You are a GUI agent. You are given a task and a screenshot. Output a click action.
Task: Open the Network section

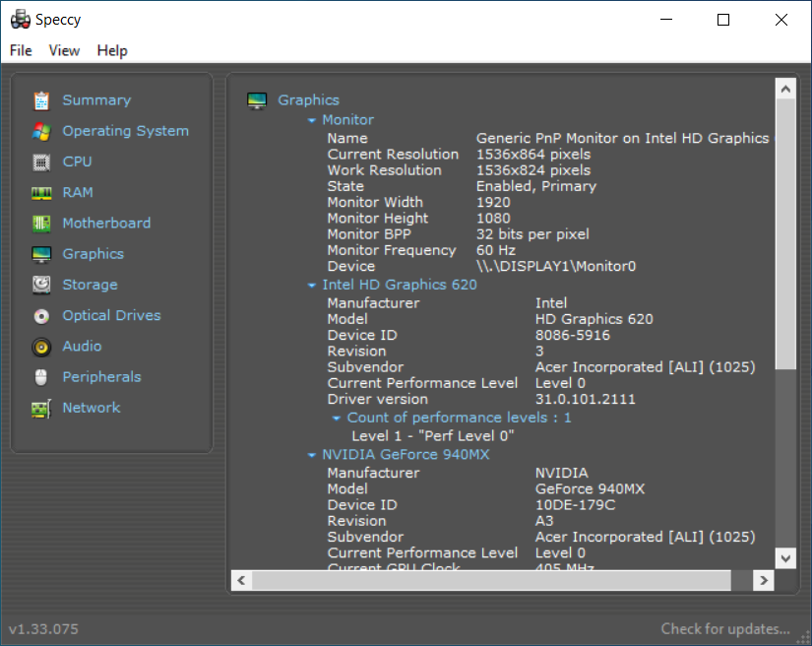(x=92, y=408)
